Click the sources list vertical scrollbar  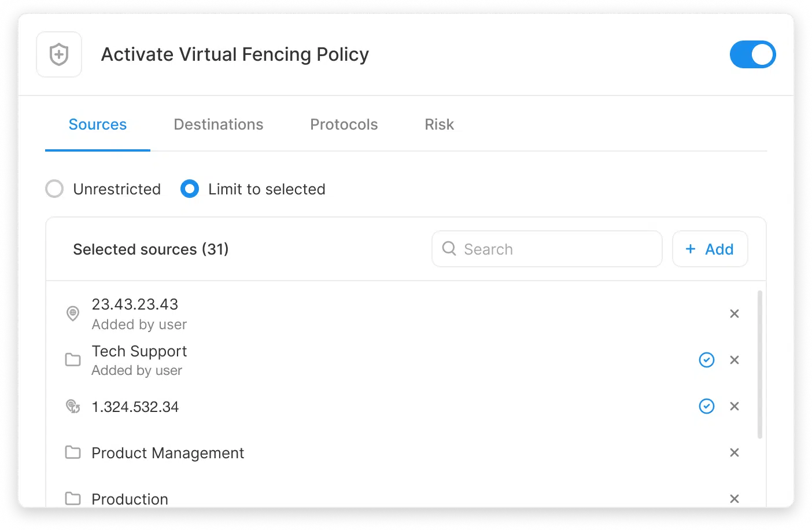(759, 365)
